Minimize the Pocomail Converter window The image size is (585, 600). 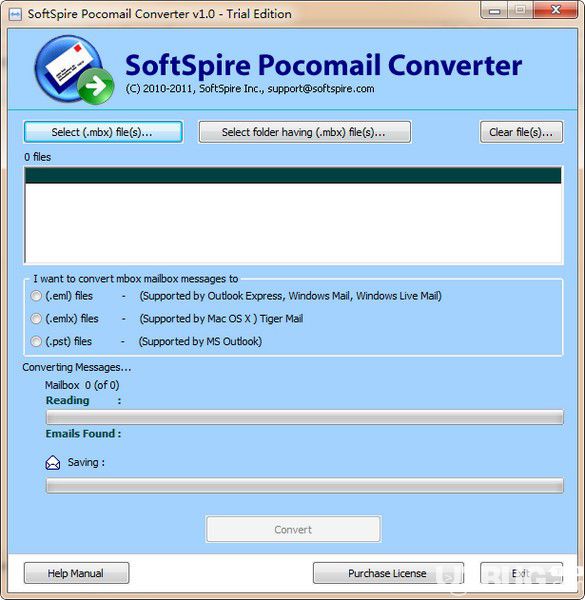click(494, 10)
